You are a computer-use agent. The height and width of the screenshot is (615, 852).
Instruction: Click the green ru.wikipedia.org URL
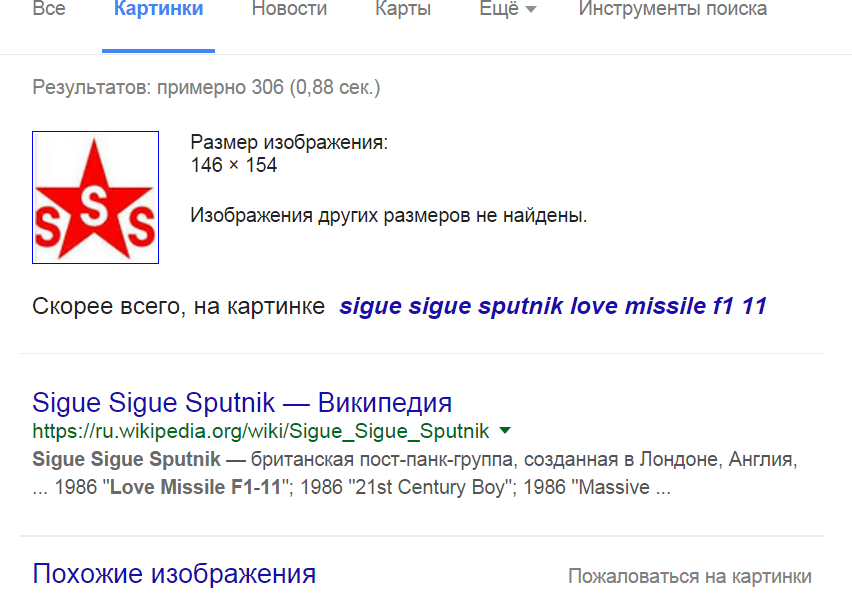click(260, 431)
